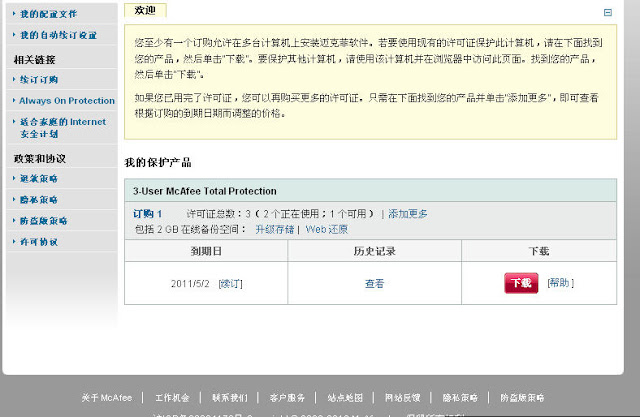This screenshot has width=640, height=417.
Task: Open 退款策略 policy link
Action: [39, 178]
